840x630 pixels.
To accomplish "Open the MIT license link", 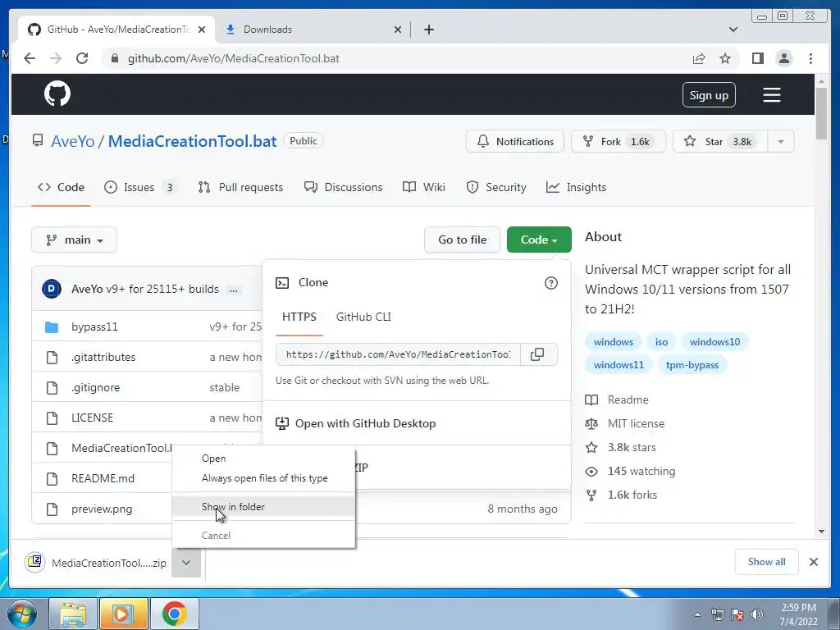I will point(636,423).
